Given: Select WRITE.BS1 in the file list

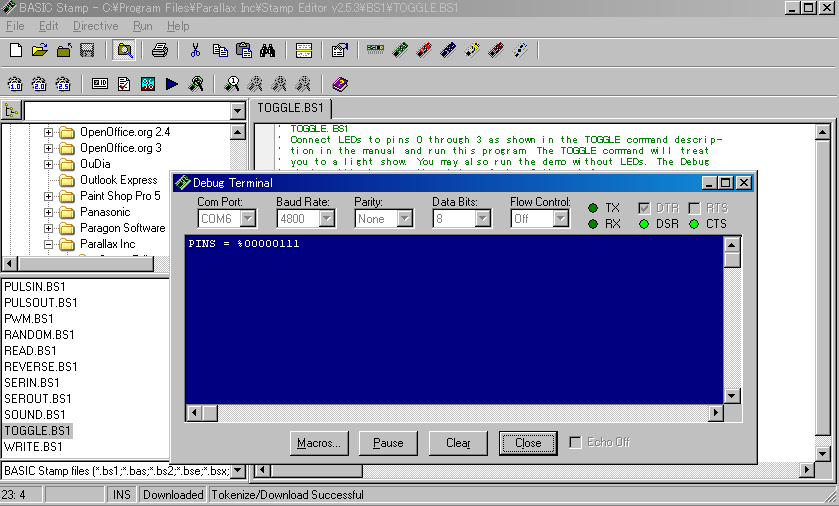Looking at the screenshot, I should [33, 447].
